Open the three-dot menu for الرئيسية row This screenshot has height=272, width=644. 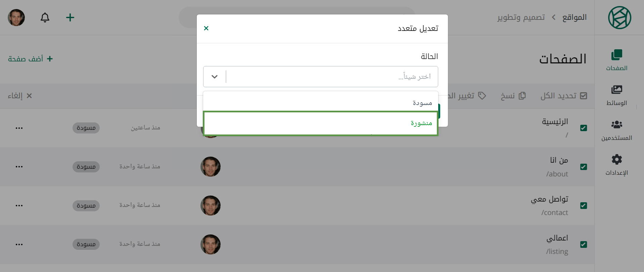coord(19,128)
